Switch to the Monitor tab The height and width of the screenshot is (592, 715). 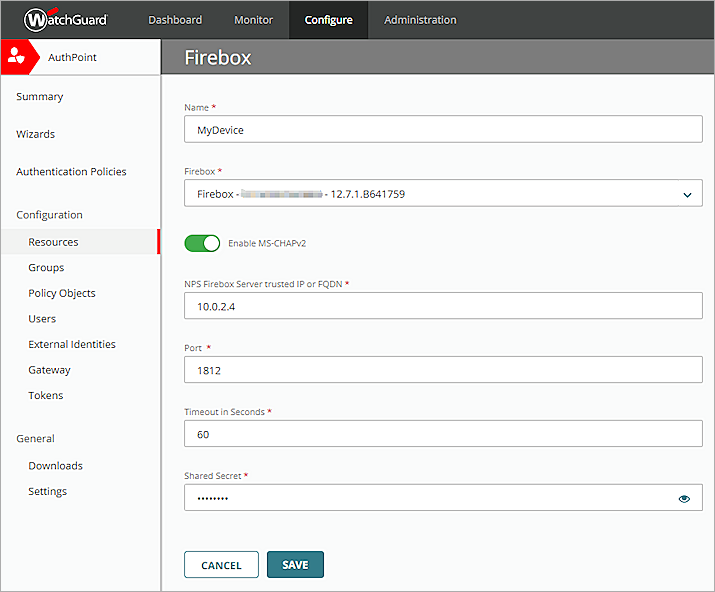tap(253, 20)
